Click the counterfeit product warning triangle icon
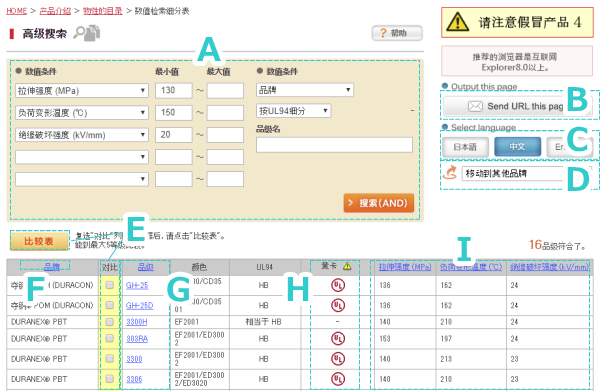This screenshot has width=600, height=391. [x=458, y=22]
